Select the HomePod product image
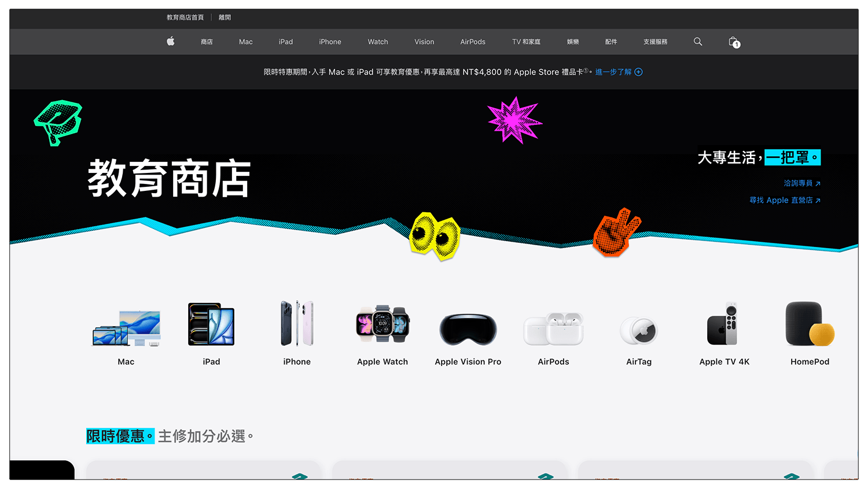Image resolution: width=868 pixels, height=491 pixels. (x=810, y=324)
